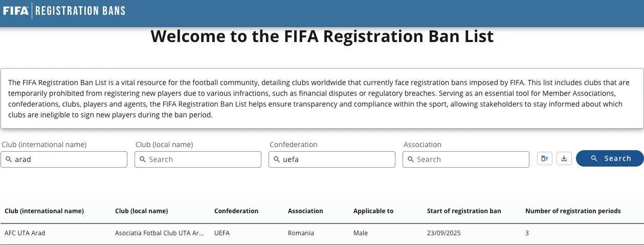Image resolution: width=644 pixels, height=245 pixels.
Task: Sort by Applicable to column header
Action: pyautogui.click(x=373, y=211)
